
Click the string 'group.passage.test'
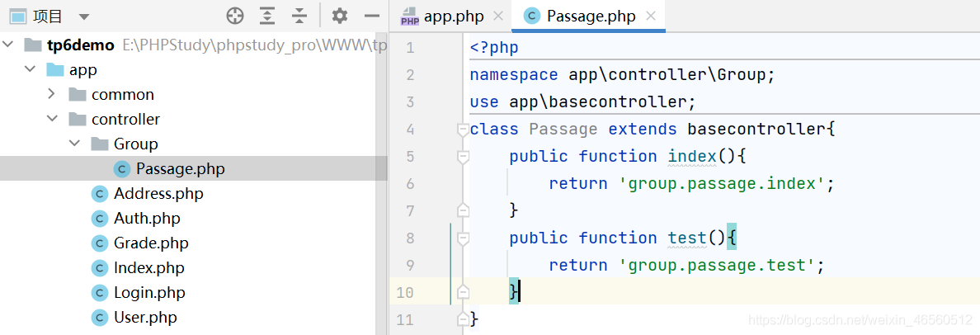(x=717, y=266)
